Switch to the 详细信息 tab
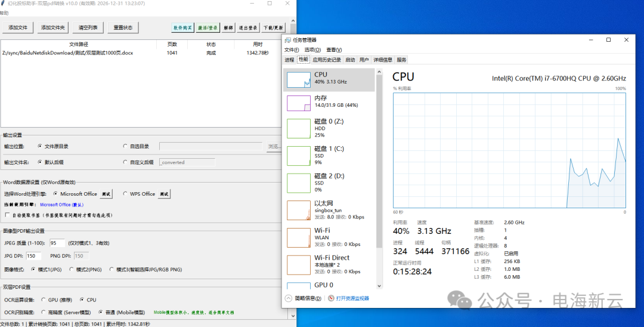 (x=383, y=60)
